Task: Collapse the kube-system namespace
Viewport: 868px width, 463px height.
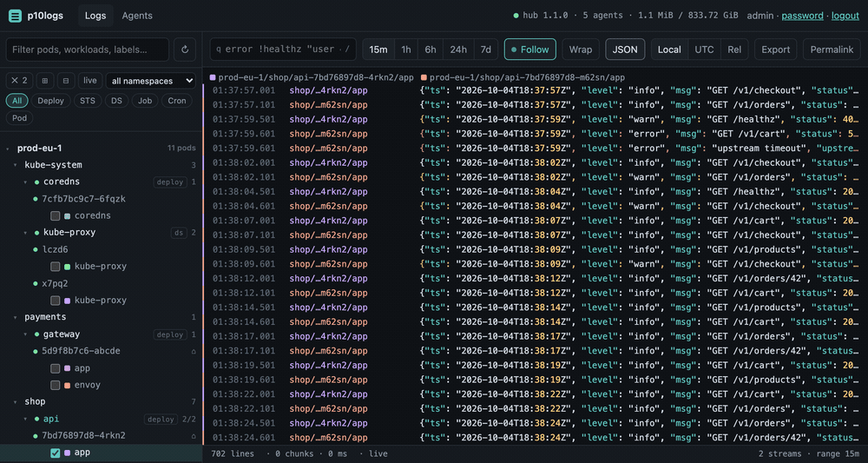Action: pyautogui.click(x=16, y=165)
